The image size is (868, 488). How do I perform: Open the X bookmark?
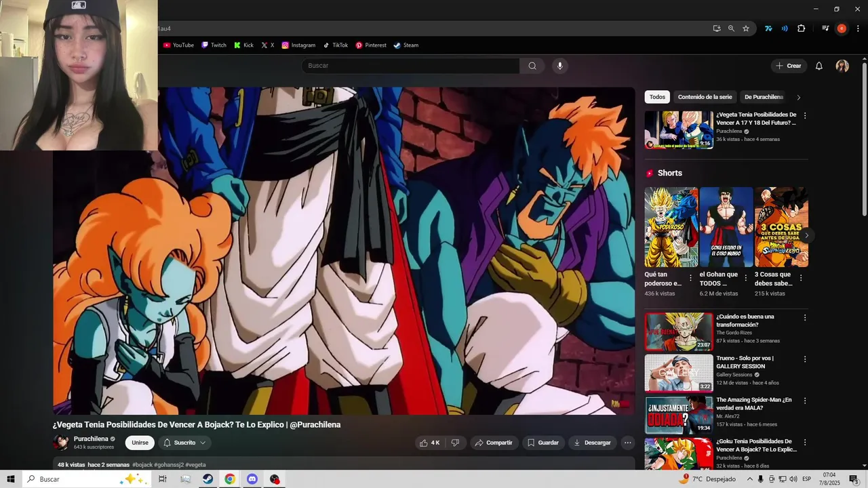click(268, 45)
